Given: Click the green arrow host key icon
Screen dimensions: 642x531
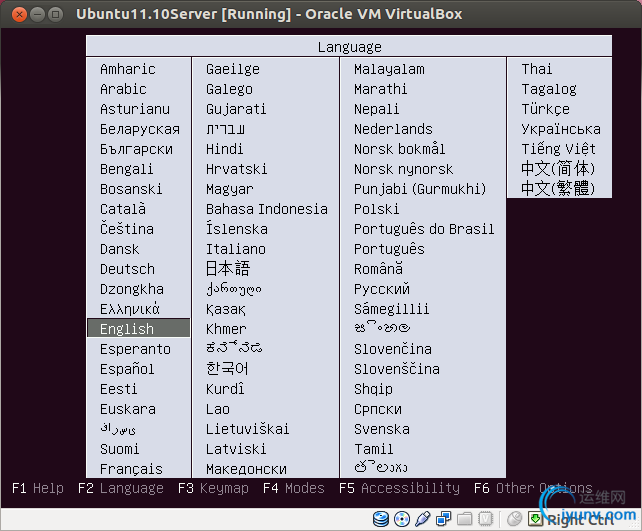Looking at the screenshot, I should click(535, 519).
